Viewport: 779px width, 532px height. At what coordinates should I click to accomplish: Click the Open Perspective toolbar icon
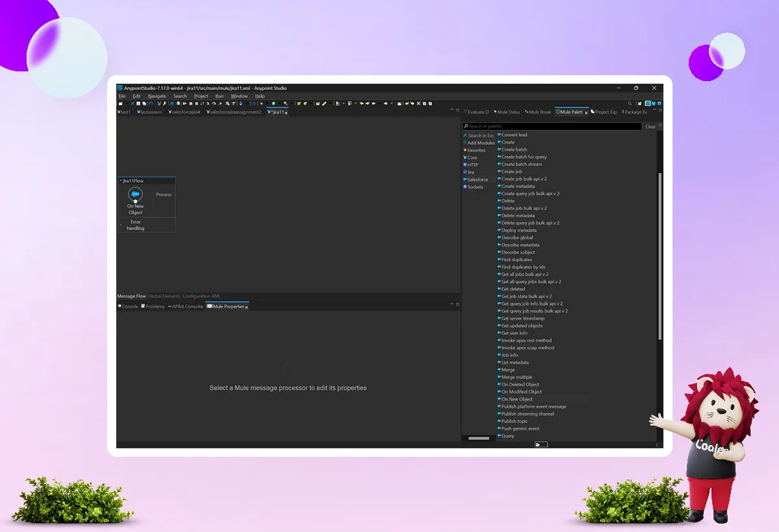click(640, 103)
